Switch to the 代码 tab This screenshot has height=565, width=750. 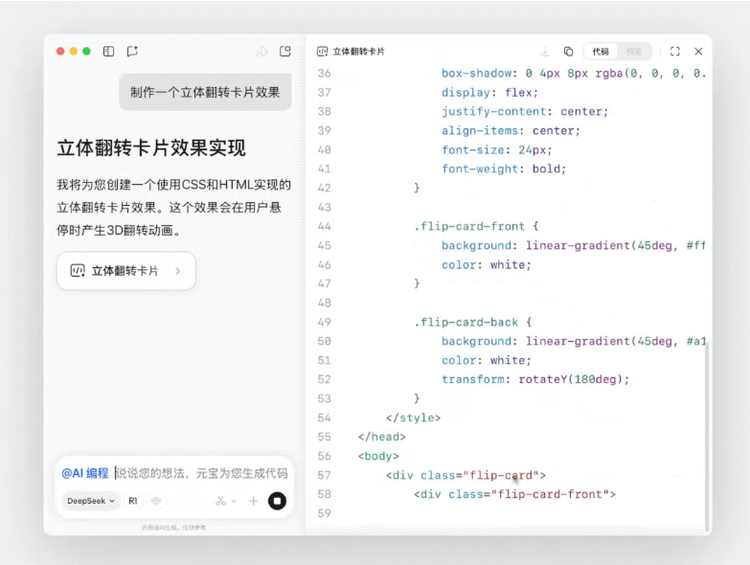600,51
